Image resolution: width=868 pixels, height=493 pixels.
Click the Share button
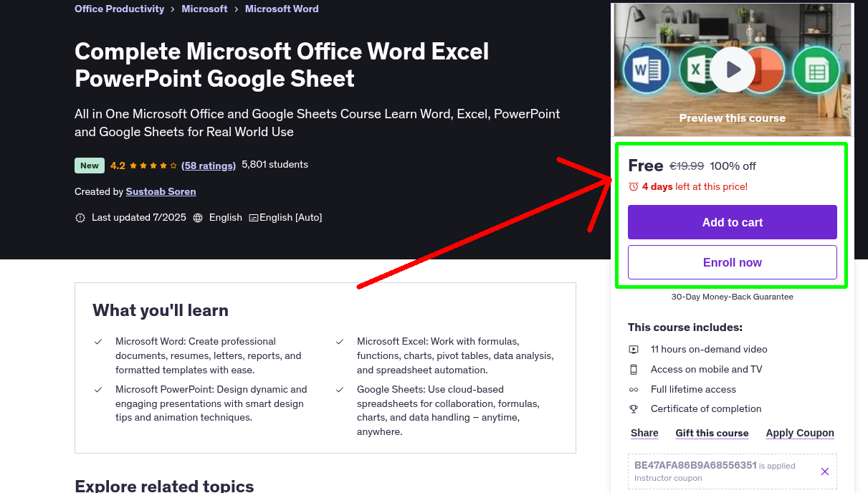pos(644,433)
